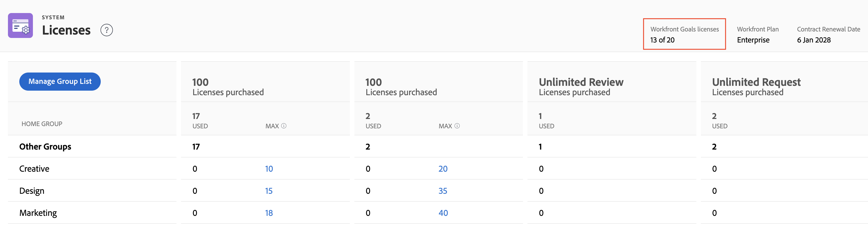Click the Manage Group List button
The height and width of the screenshot is (249, 868).
60,81
